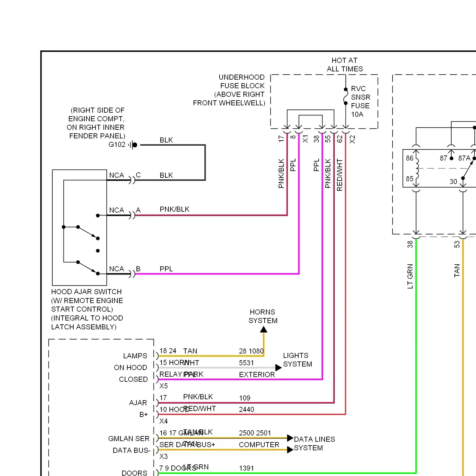The width and height of the screenshot is (476, 476).
Task: Click the RIGHT SIDE OF ENGINE COMPT note
Action: click(96, 123)
